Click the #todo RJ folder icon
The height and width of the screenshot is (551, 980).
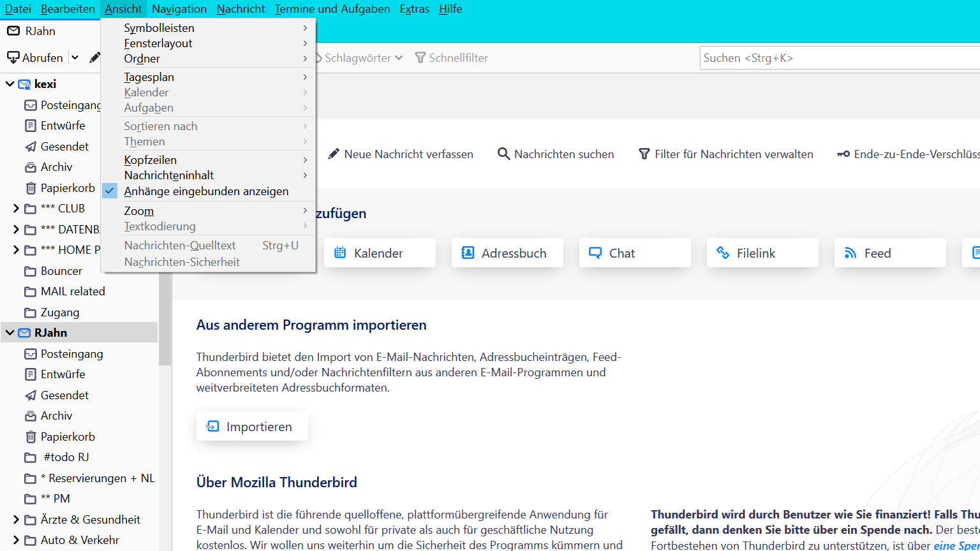[x=30, y=457]
